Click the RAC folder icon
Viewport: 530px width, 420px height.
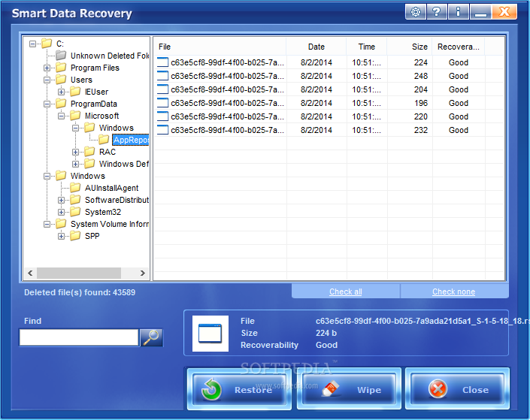pyautogui.click(x=89, y=151)
